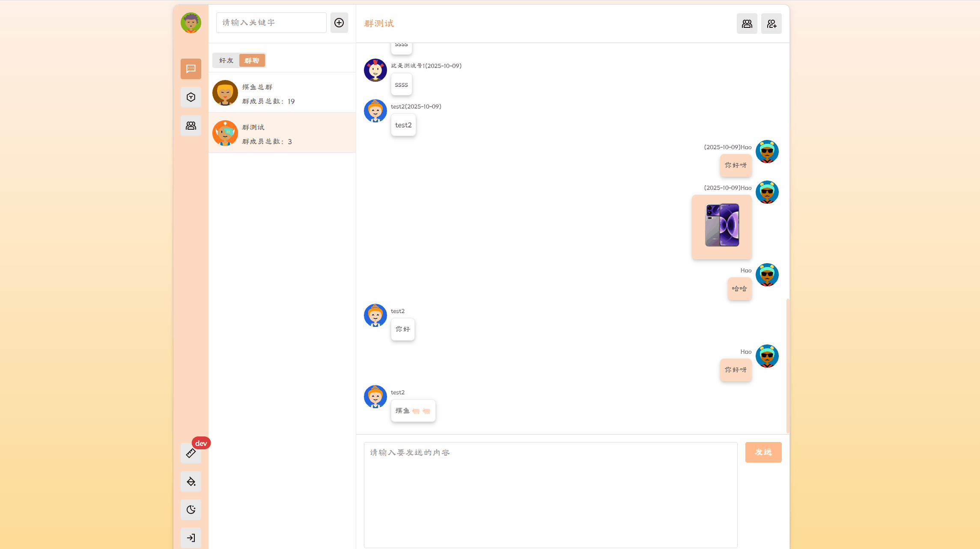980x549 pixels.
Task: Click the dev ruler tool icon
Action: click(x=191, y=453)
